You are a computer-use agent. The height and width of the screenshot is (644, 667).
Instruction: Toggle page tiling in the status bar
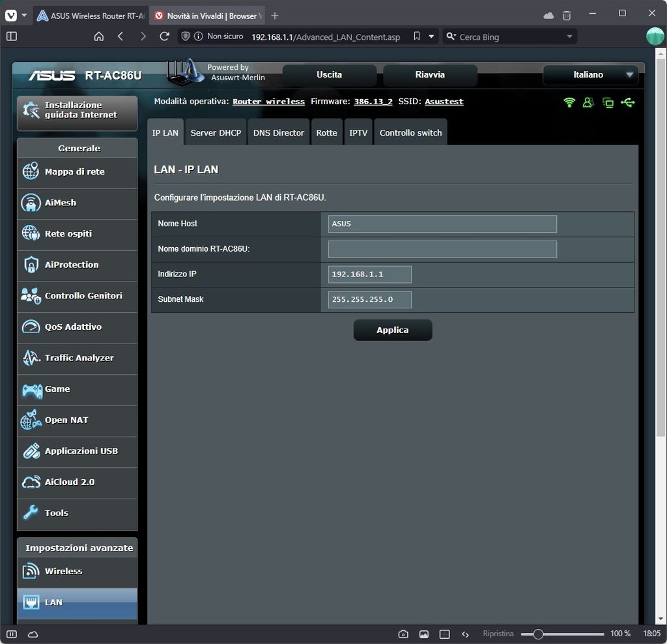pos(444,634)
